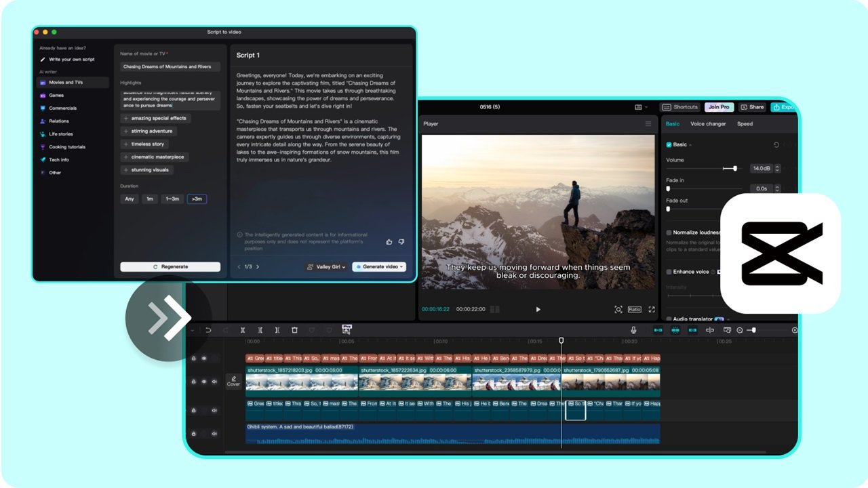Enable the Basic audio checkbox
868x488 pixels.
669,145
